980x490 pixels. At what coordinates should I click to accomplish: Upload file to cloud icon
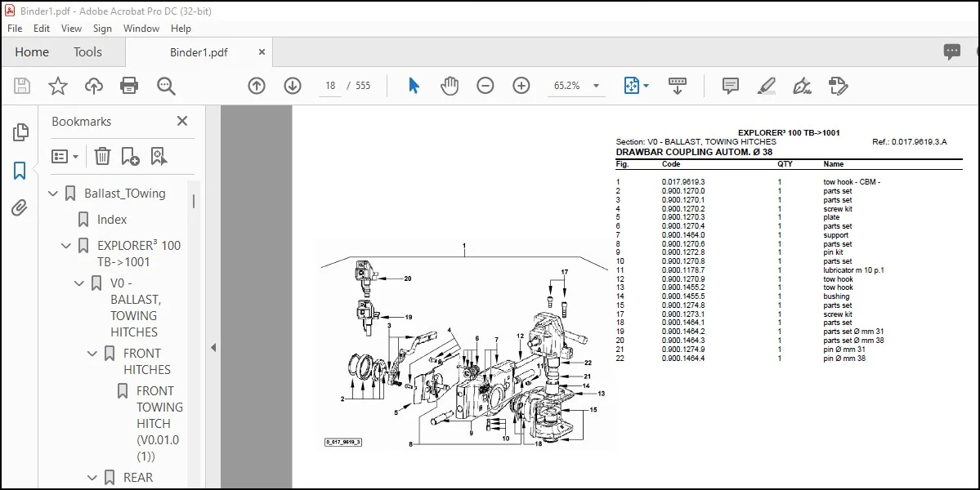click(x=94, y=86)
